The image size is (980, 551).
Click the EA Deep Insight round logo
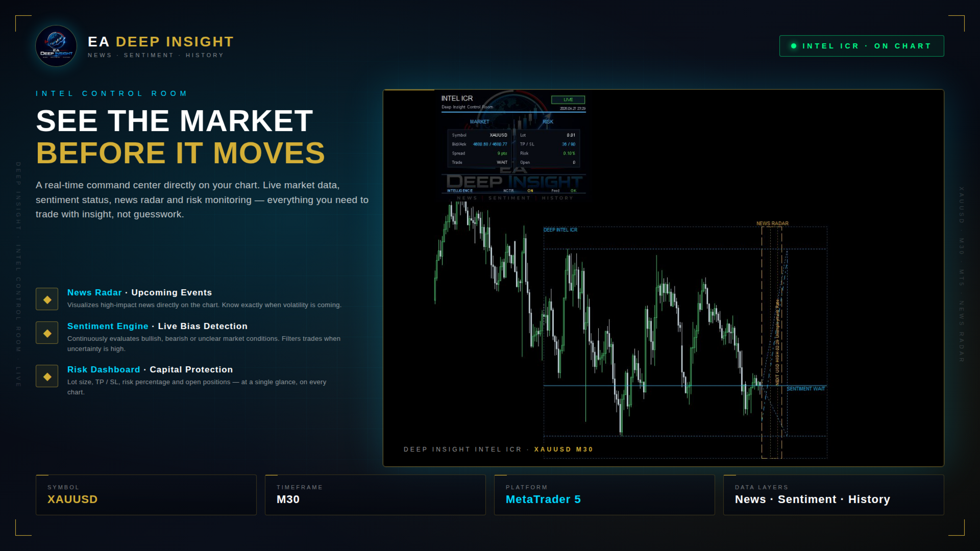pos(56,46)
